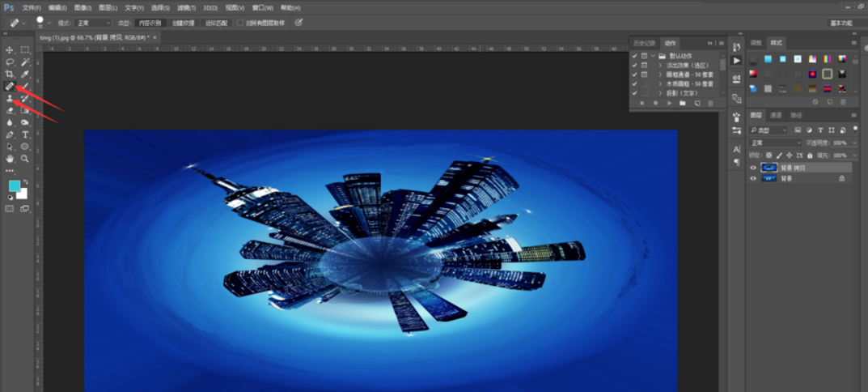
Task: Open the layer blend mode 正常 dropdown
Action: coord(774,143)
